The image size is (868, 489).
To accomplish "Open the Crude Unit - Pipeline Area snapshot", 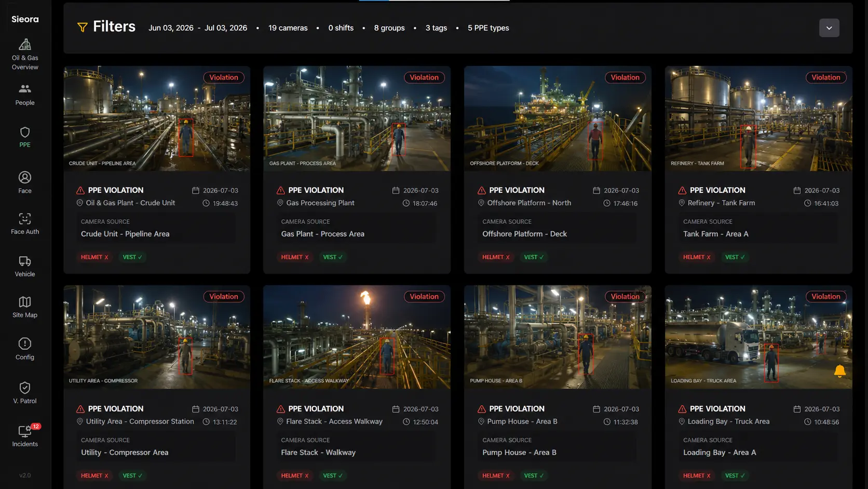I will (x=157, y=118).
